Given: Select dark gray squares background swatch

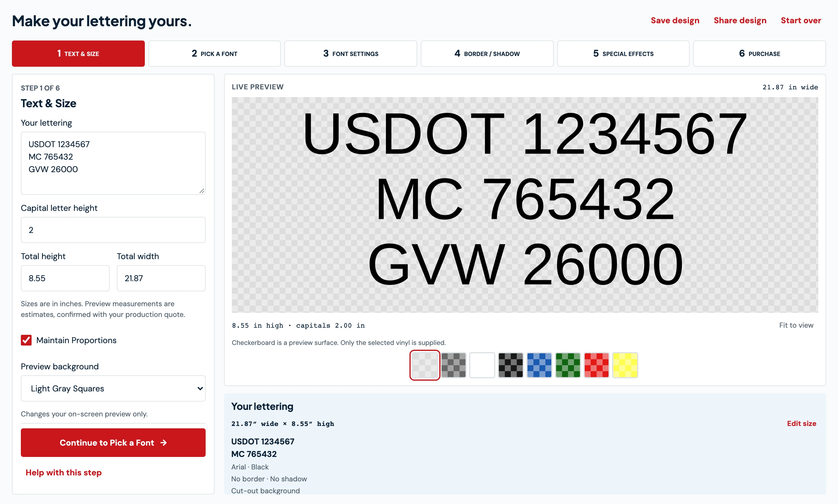Looking at the screenshot, I should click(x=454, y=365).
